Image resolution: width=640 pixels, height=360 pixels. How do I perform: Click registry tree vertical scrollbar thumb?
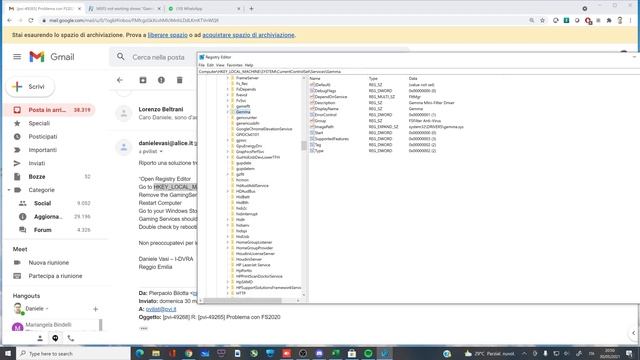click(x=304, y=145)
